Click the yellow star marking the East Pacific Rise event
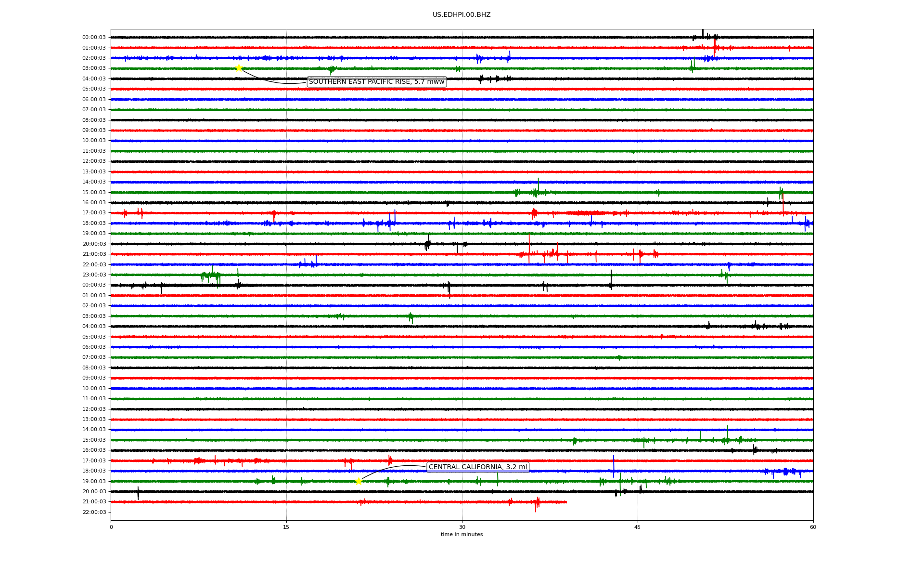This screenshot has height=578, width=924. click(x=239, y=68)
